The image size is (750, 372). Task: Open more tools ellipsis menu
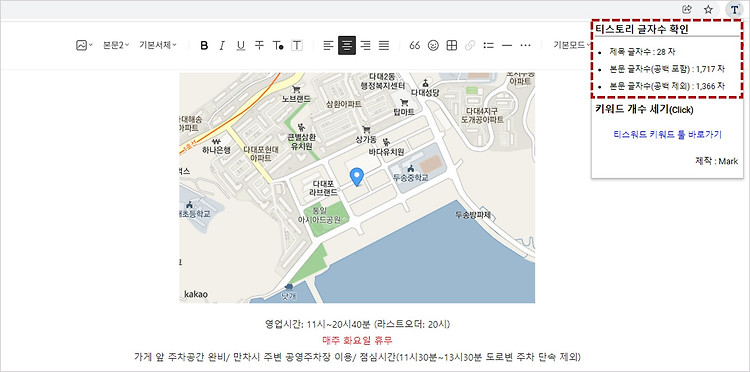[526, 45]
